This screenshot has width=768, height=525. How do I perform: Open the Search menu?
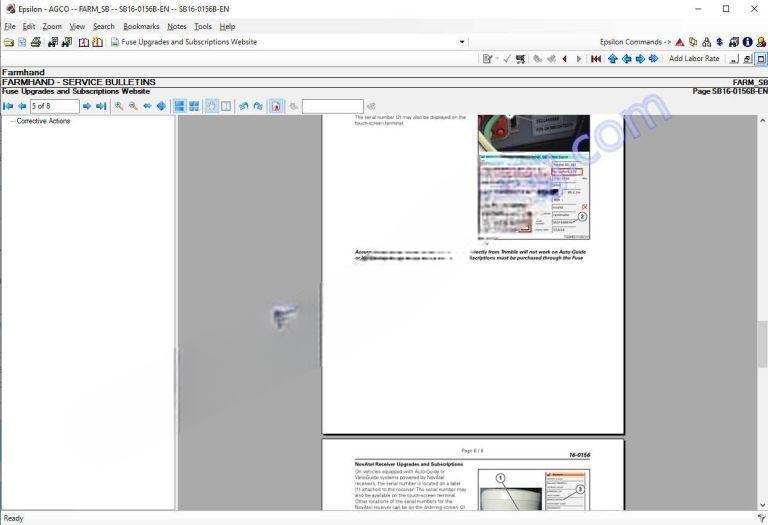[x=104, y=26]
